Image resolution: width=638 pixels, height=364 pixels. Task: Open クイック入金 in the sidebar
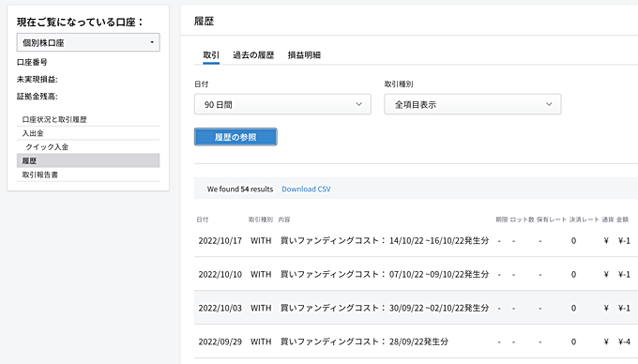(88, 147)
